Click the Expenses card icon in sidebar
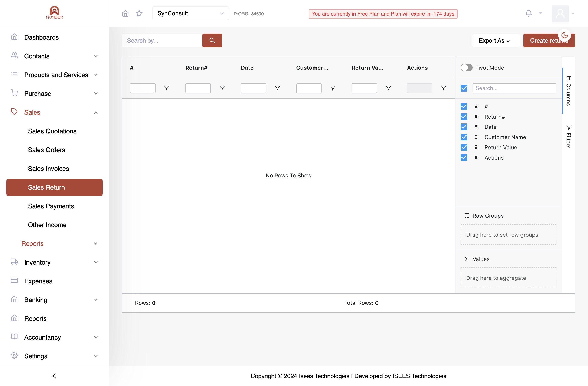Viewport: 588px width, 386px height. pos(14,281)
